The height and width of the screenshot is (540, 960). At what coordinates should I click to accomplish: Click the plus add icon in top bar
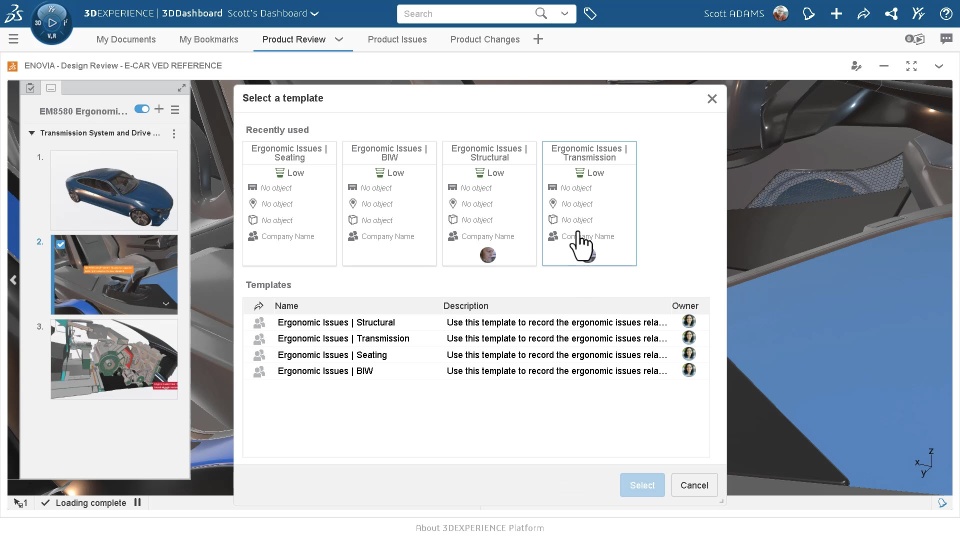tap(836, 13)
